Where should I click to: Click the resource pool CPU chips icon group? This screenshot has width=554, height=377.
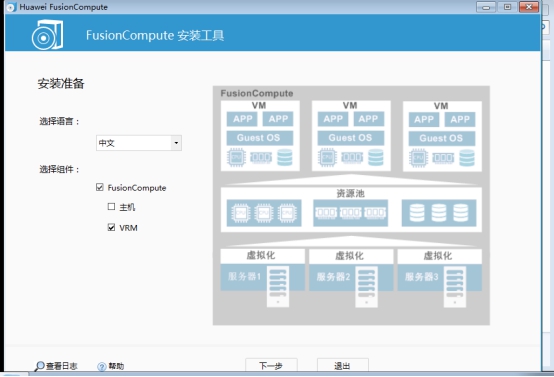[264, 213]
